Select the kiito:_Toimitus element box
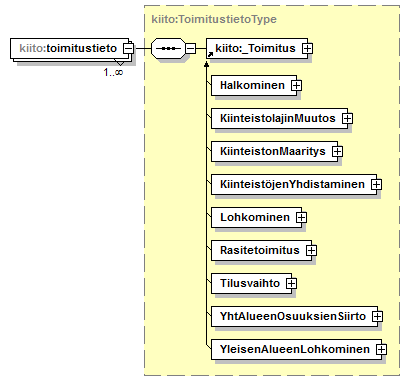 (x=257, y=49)
